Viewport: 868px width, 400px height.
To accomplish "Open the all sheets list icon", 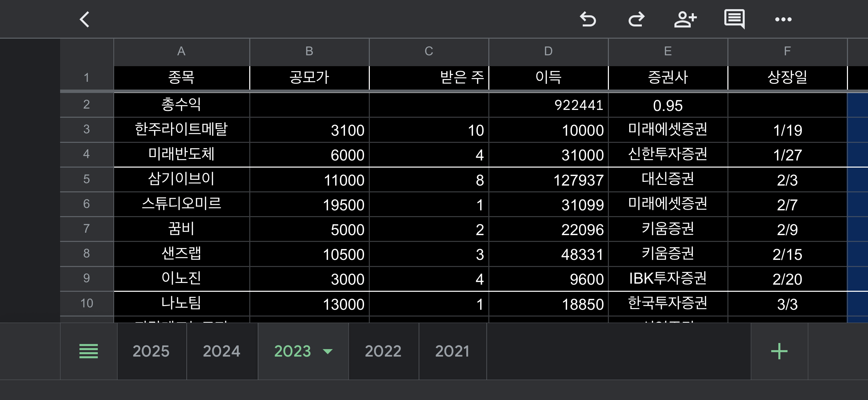I will [89, 351].
